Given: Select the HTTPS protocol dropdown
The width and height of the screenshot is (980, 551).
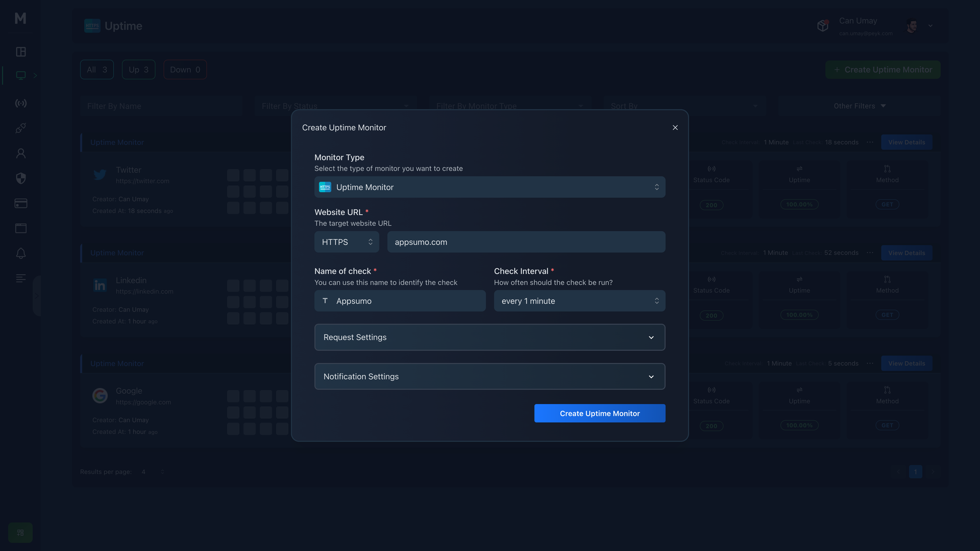Looking at the screenshot, I should click(346, 241).
